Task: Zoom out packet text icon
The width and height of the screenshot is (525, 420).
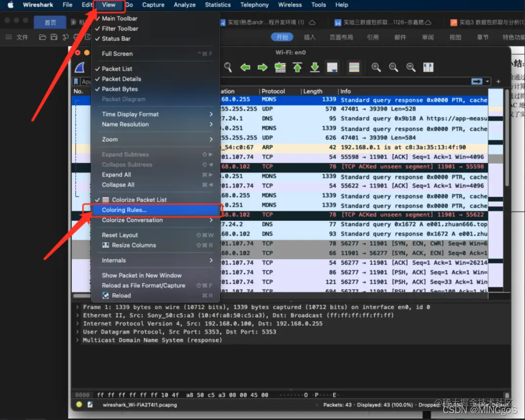Action: click(393, 68)
